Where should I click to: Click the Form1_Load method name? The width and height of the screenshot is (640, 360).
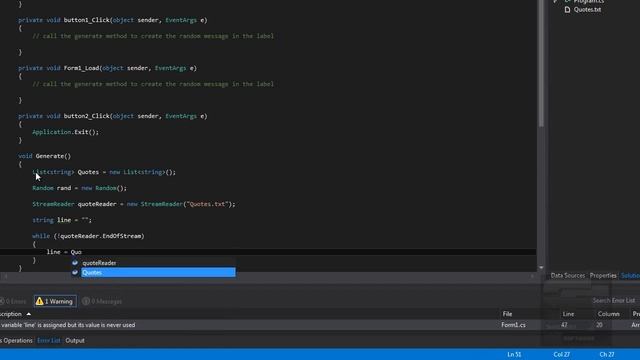[81, 68]
